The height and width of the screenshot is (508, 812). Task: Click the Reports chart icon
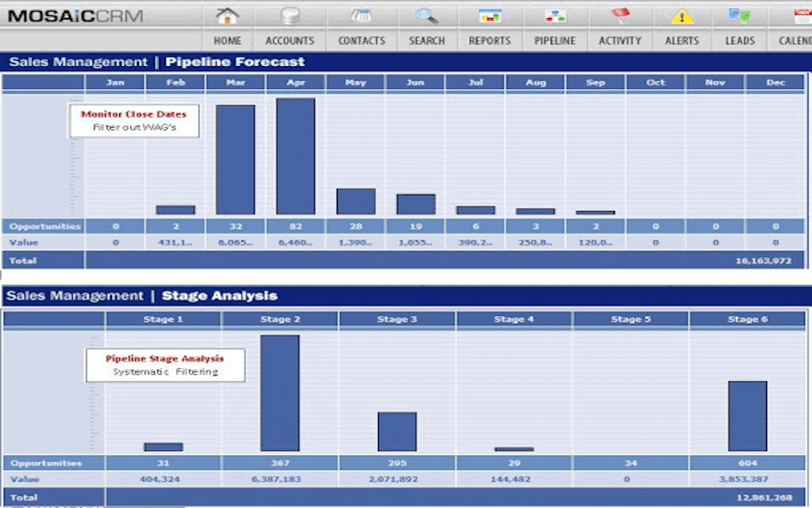click(490, 16)
